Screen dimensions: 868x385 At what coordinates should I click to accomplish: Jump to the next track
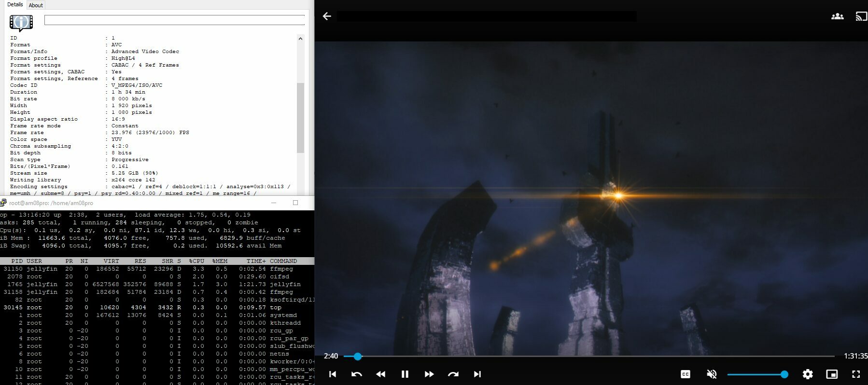pos(477,374)
